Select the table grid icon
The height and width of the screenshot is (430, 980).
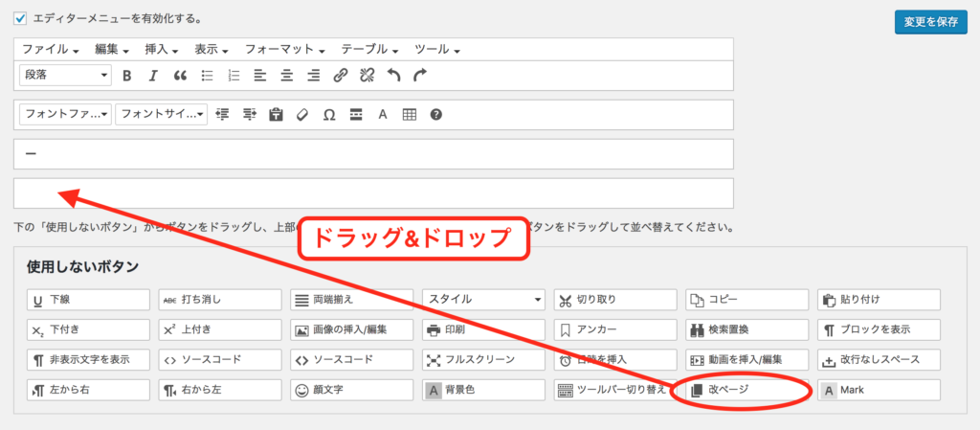pos(409,115)
